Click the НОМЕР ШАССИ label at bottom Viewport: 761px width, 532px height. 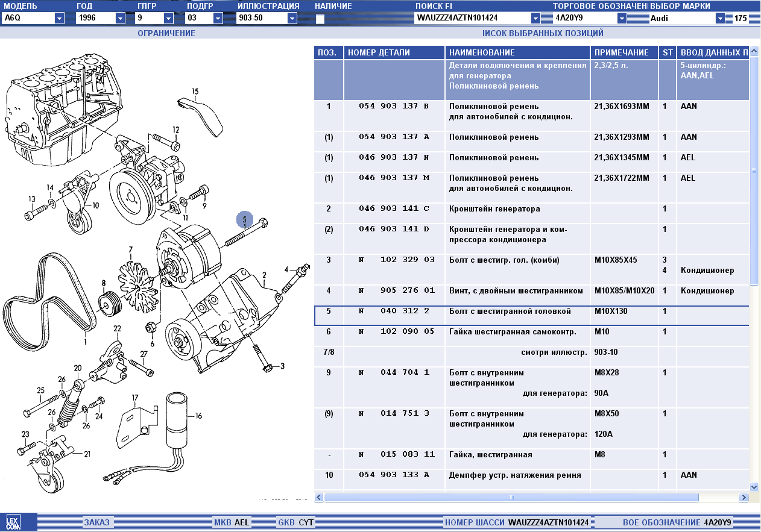(x=475, y=522)
